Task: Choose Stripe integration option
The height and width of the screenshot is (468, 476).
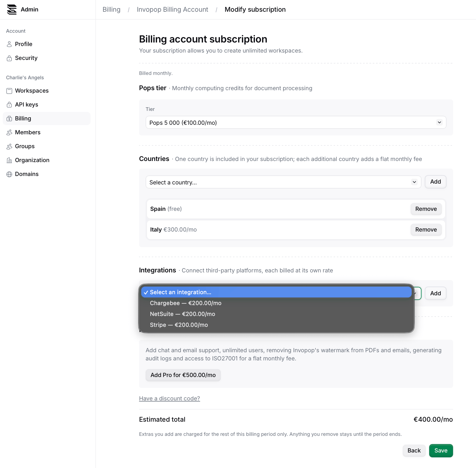Action: (276, 325)
